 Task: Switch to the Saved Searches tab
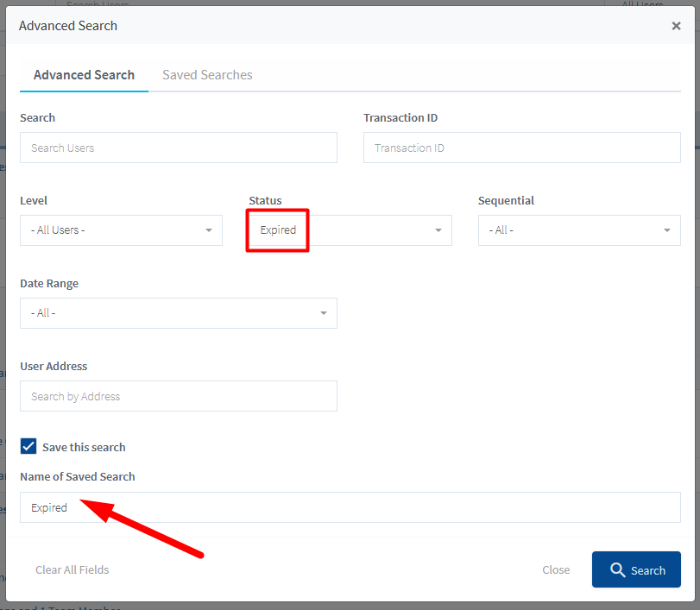point(207,75)
